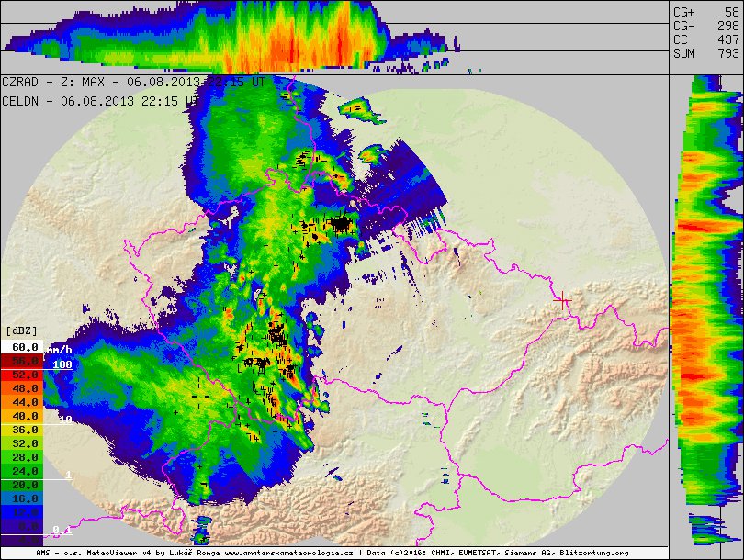Click the 4.0 dBZ dark purple swatch

click(22, 539)
